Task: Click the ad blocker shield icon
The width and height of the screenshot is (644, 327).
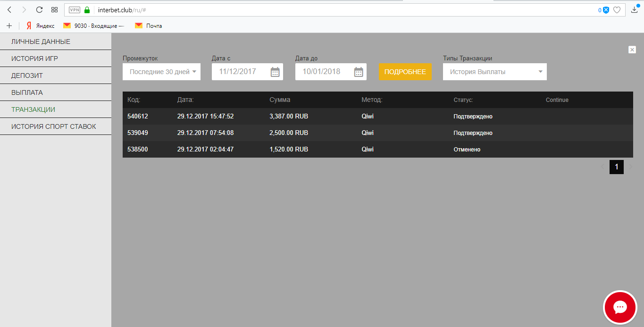Action: tap(606, 10)
